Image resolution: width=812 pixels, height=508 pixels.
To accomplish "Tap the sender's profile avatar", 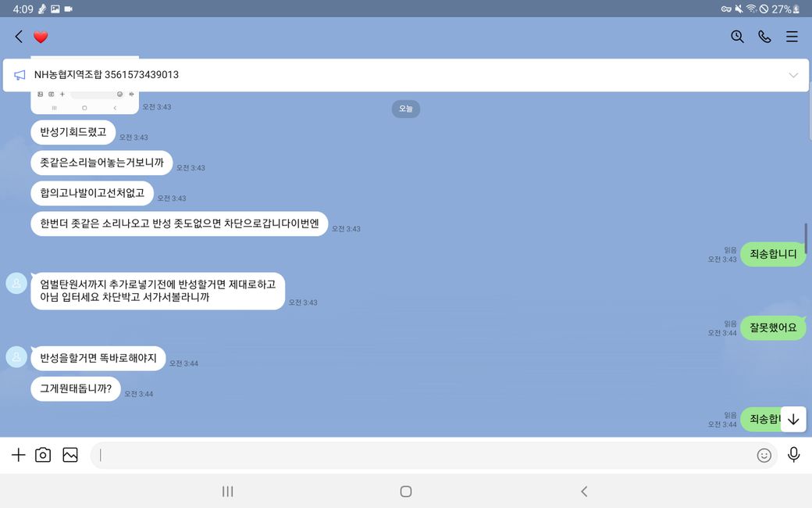I will coord(16,283).
